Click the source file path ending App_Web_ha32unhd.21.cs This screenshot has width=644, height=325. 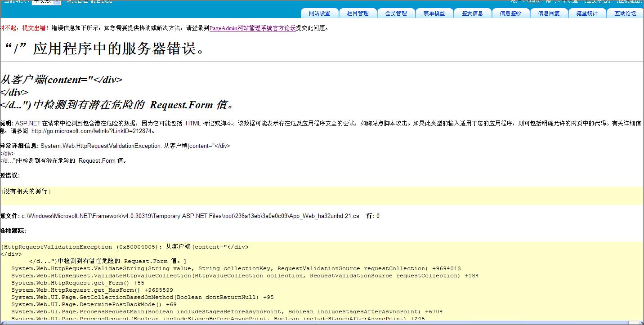pyautogui.click(x=190, y=216)
